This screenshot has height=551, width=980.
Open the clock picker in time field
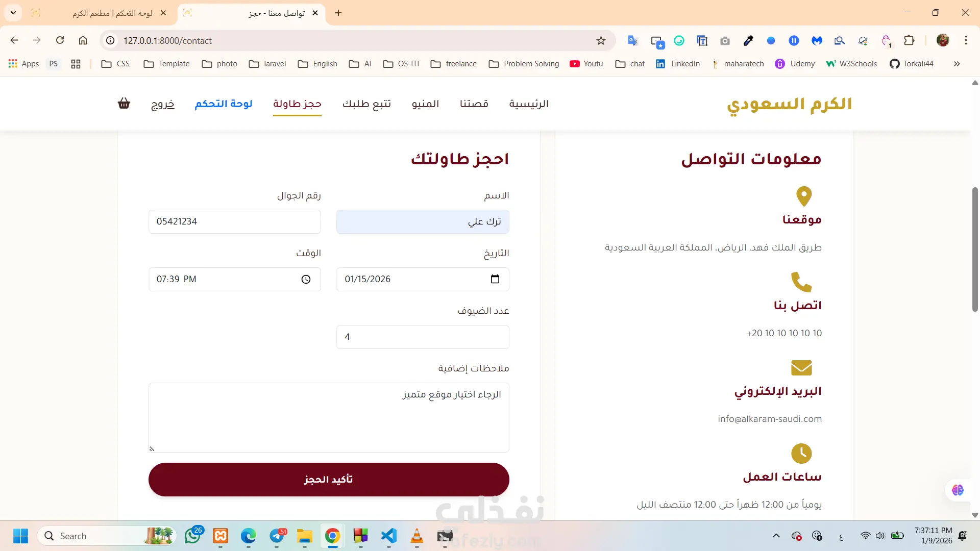coord(306,279)
